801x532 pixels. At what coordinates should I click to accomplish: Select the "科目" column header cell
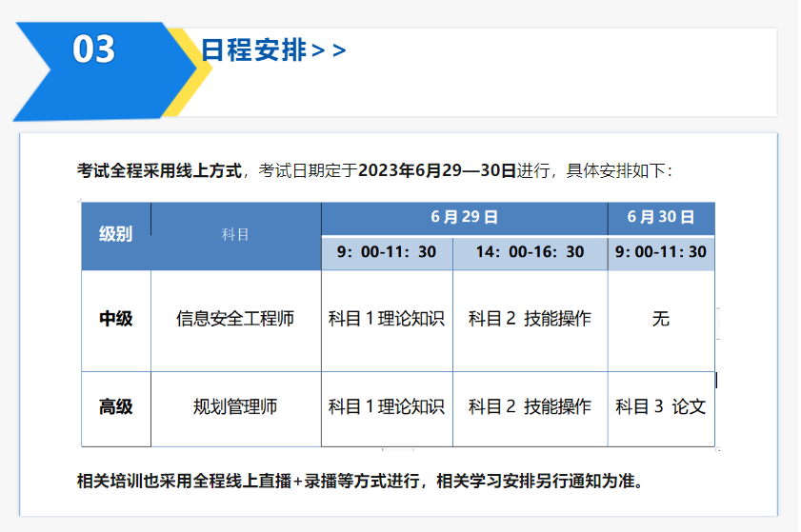(x=235, y=235)
